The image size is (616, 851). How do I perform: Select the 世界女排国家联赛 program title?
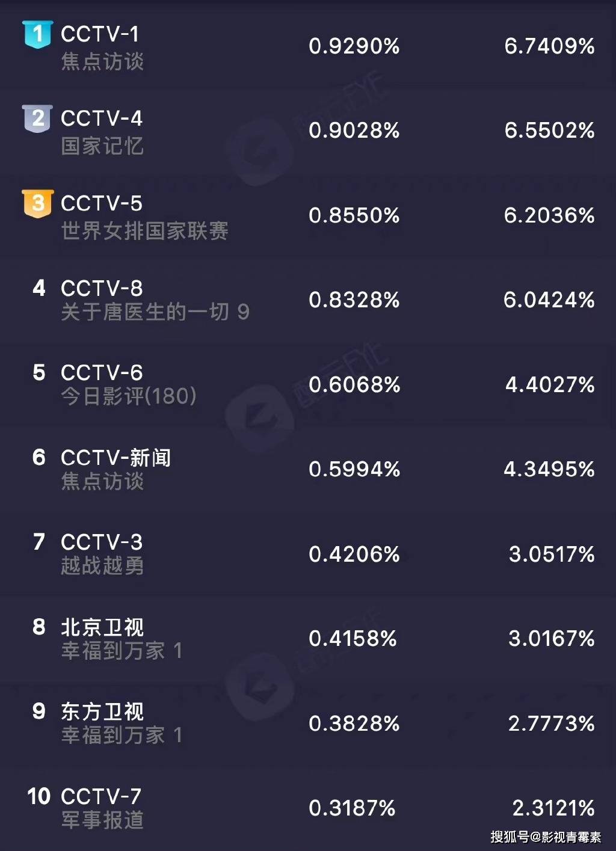click(144, 230)
